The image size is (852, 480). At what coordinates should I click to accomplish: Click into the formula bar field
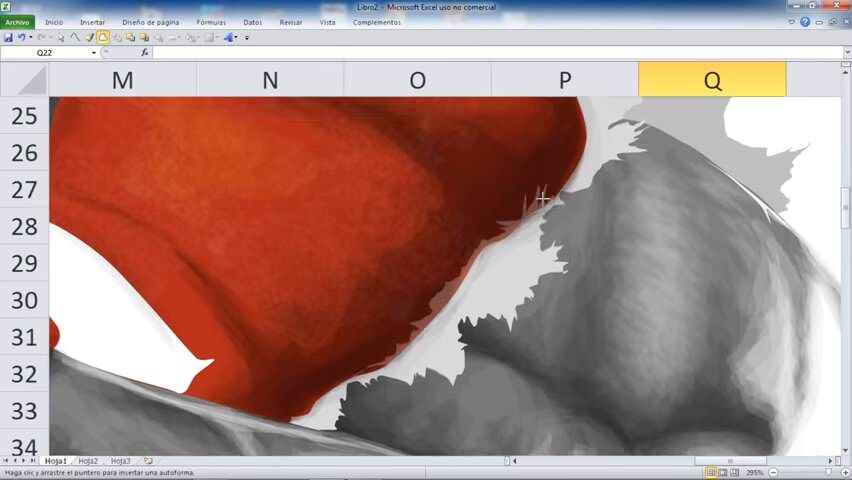[x=497, y=53]
